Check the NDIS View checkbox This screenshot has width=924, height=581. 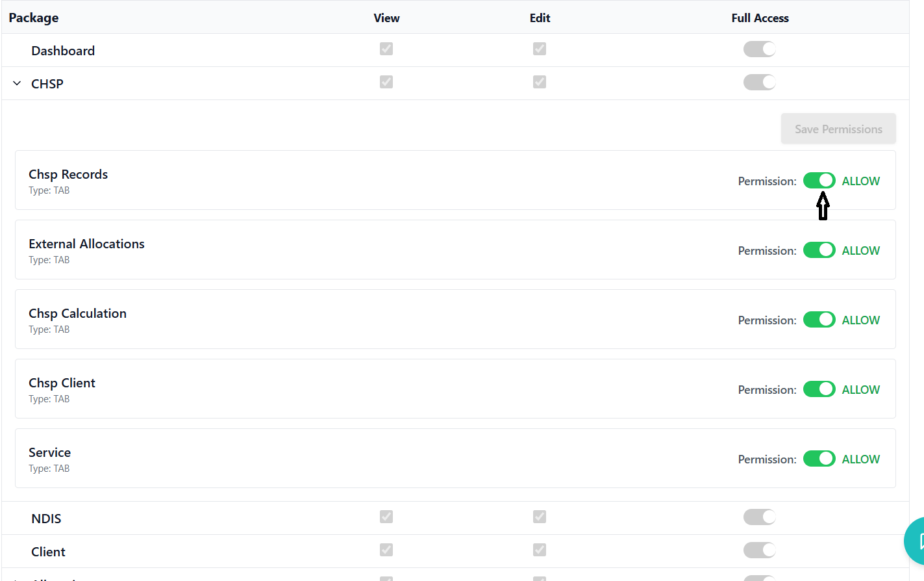click(386, 517)
